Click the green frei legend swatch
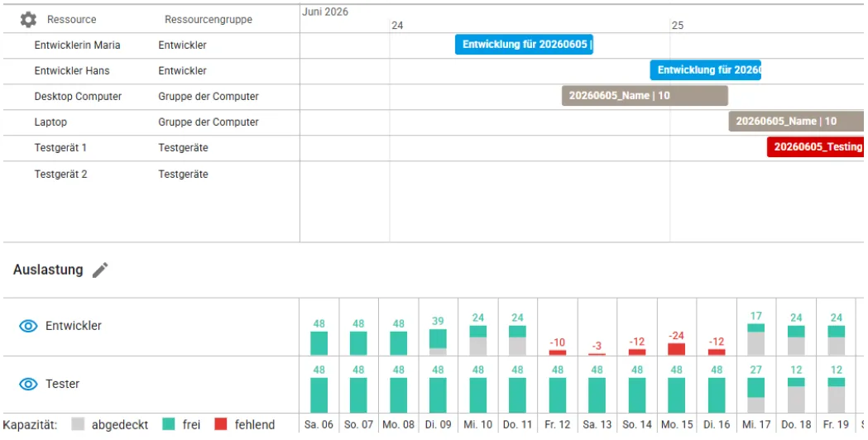The width and height of the screenshot is (868, 440). [169, 424]
